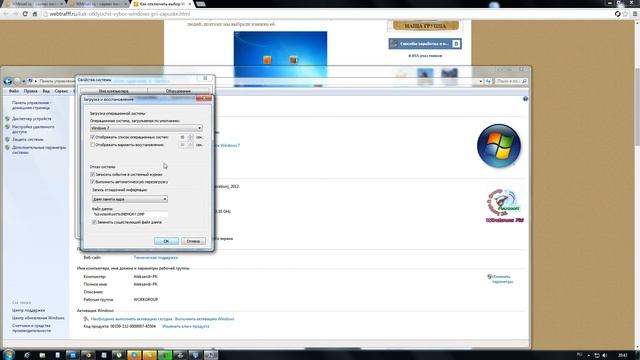Screen dimensions: 640x360
Task: Click the dump file path input field
Action: pyautogui.click(x=130, y=214)
